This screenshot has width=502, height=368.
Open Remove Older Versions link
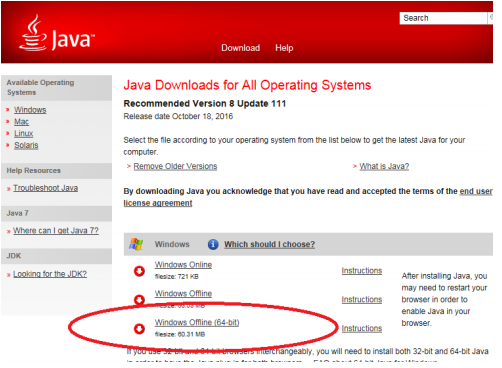pyautogui.click(x=175, y=166)
